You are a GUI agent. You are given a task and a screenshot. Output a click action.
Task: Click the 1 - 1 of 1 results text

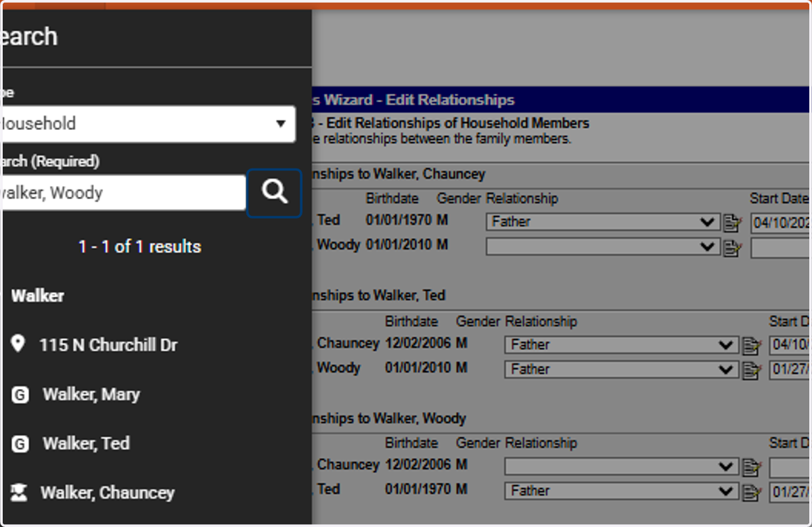coord(139,247)
